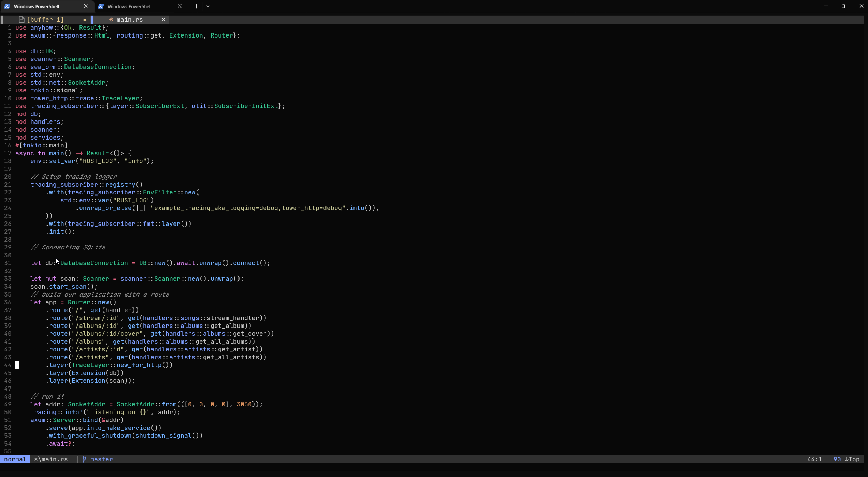Screen dimensions: 868x477
Task: Click '#[tokio::main]' attribute on line 16
Action: [41, 145]
